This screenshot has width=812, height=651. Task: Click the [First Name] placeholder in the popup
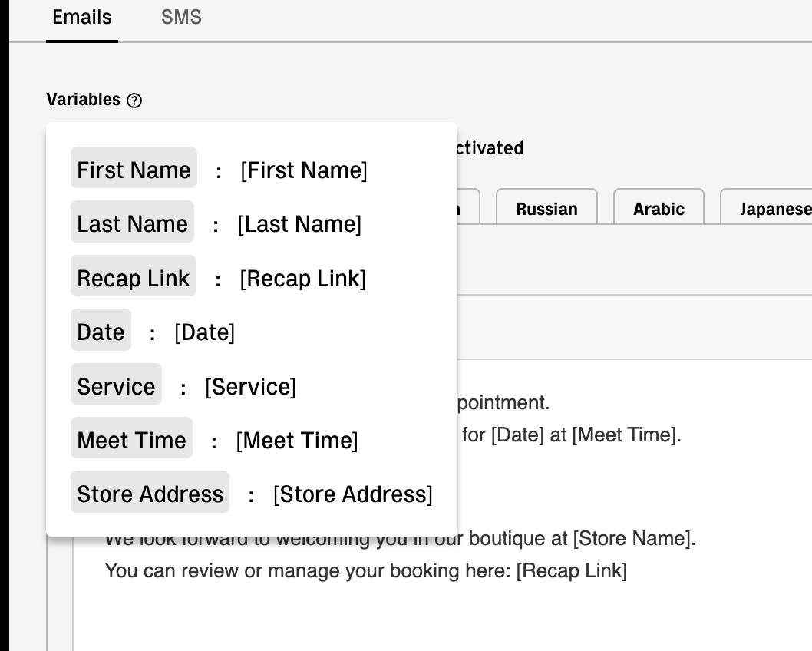coord(304,170)
